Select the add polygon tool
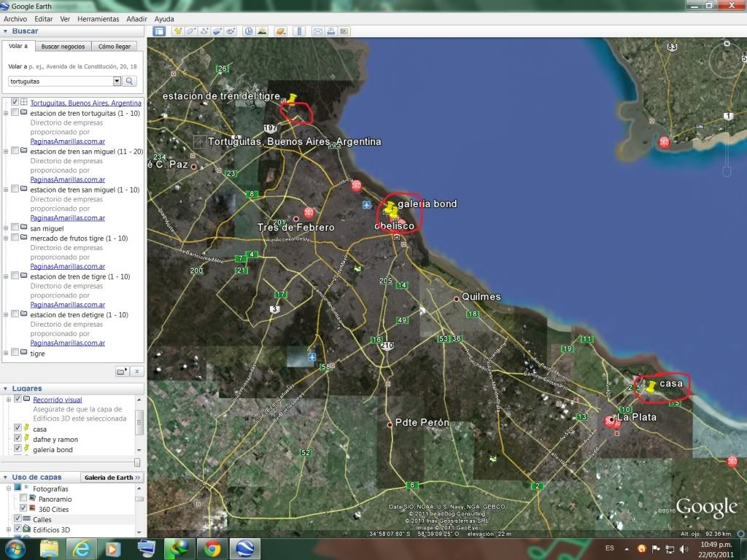Viewport: 747px width, 560px height. coord(191,31)
